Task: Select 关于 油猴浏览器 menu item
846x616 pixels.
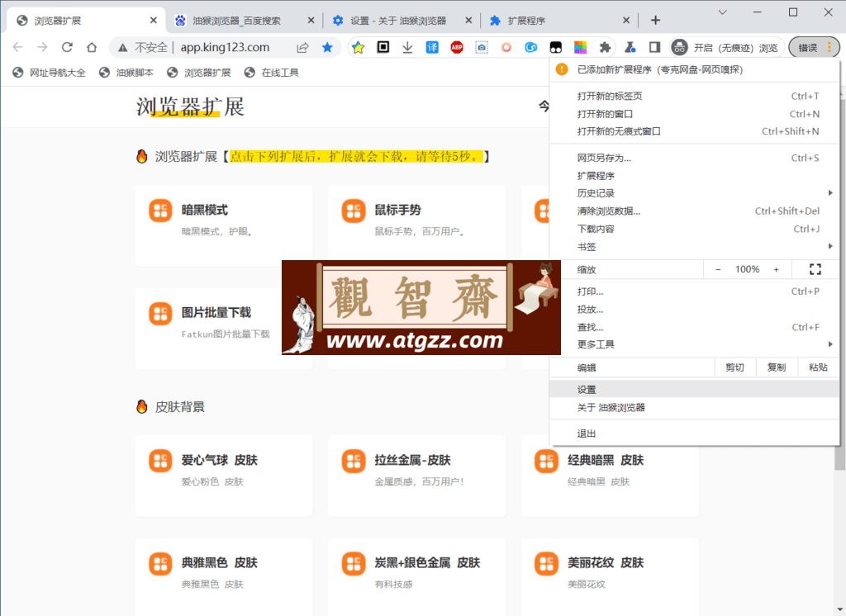Action: click(x=694, y=407)
